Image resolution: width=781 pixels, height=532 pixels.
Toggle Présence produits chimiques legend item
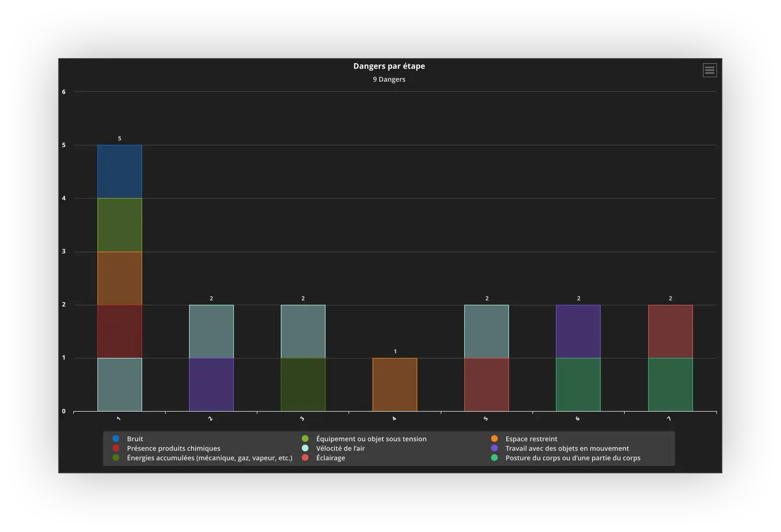(x=166, y=448)
